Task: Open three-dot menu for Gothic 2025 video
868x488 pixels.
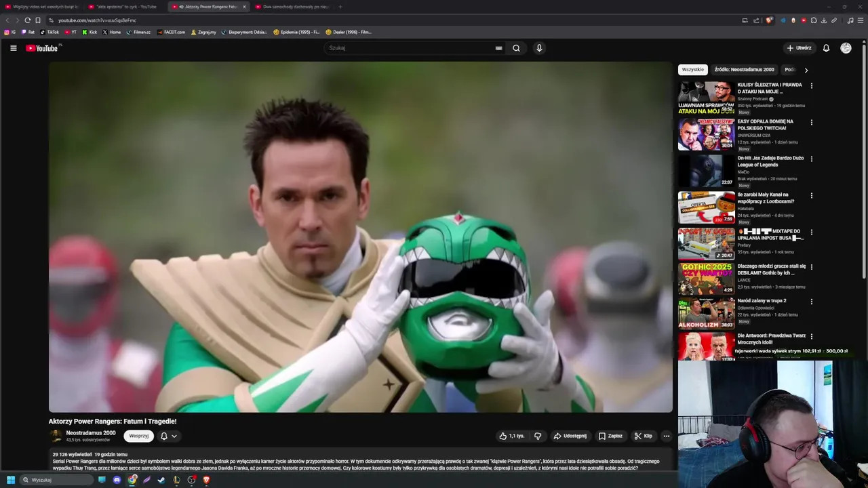Action: [x=811, y=268]
